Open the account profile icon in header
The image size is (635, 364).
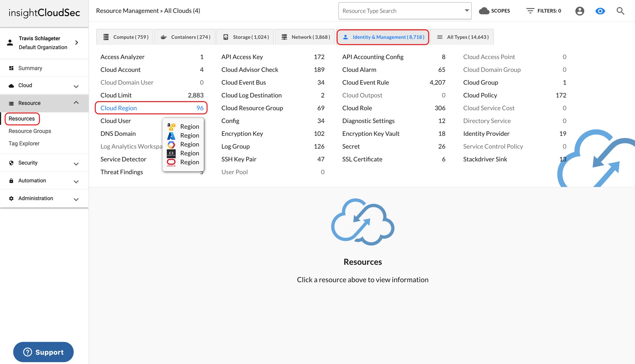coord(580,11)
